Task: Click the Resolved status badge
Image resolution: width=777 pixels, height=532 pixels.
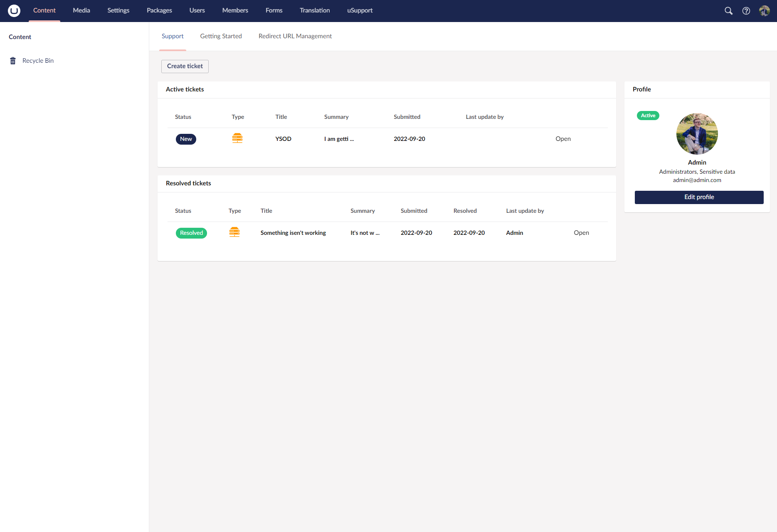Action: click(191, 233)
